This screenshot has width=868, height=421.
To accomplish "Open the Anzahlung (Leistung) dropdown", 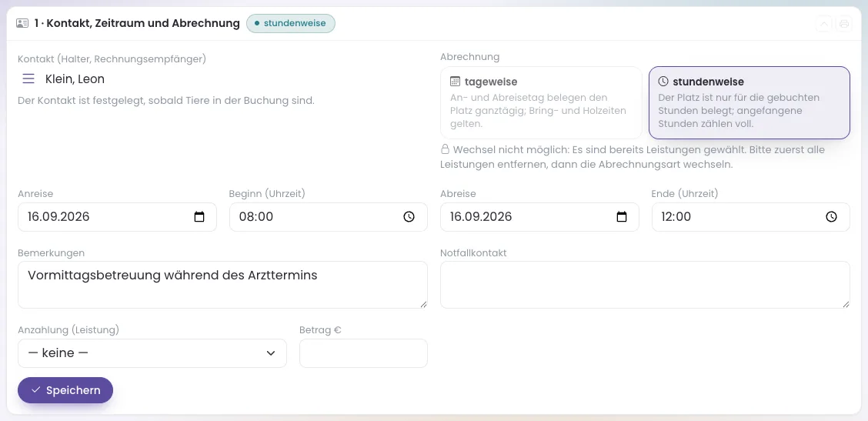I will point(152,353).
